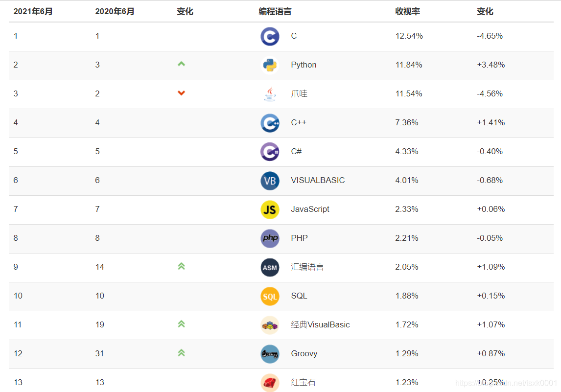Click the 1.29% rating value

point(406,354)
